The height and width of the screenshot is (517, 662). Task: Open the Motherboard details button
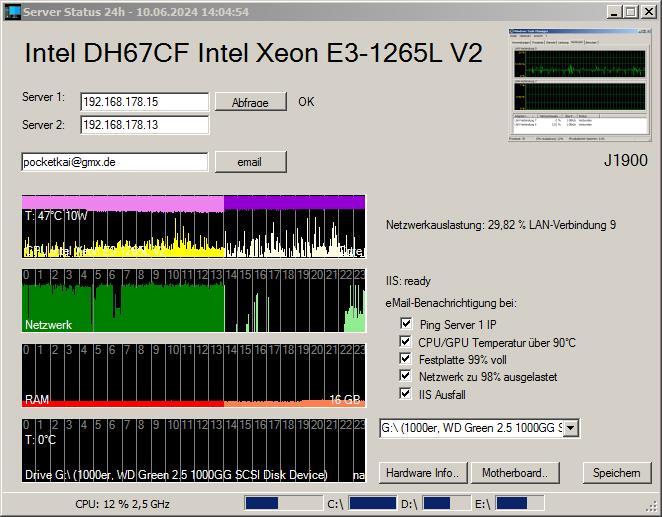point(515,473)
